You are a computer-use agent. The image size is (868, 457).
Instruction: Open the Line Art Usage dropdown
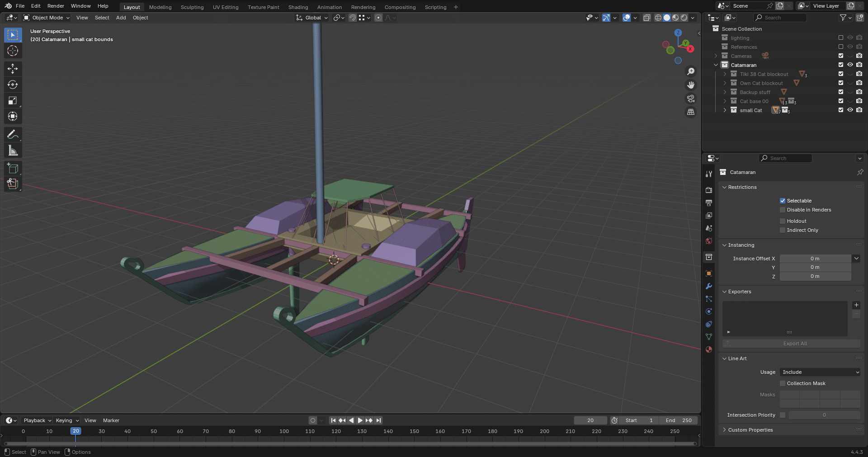[x=820, y=372]
